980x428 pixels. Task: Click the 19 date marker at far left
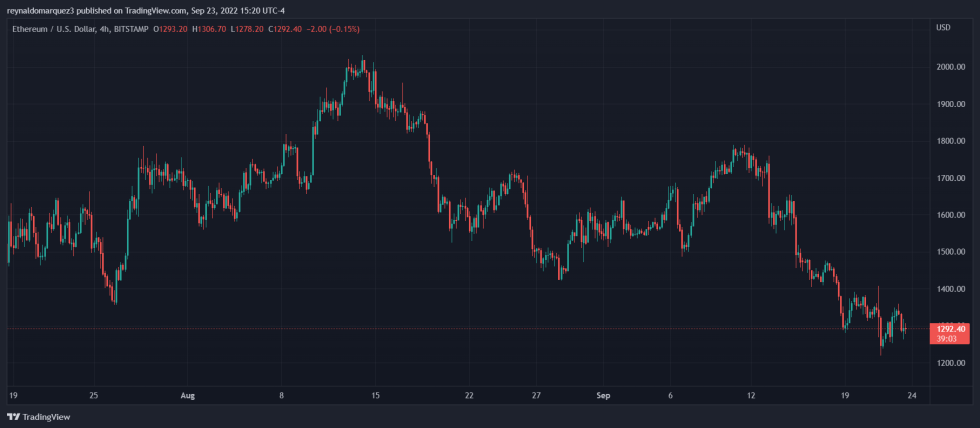[13, 395]
